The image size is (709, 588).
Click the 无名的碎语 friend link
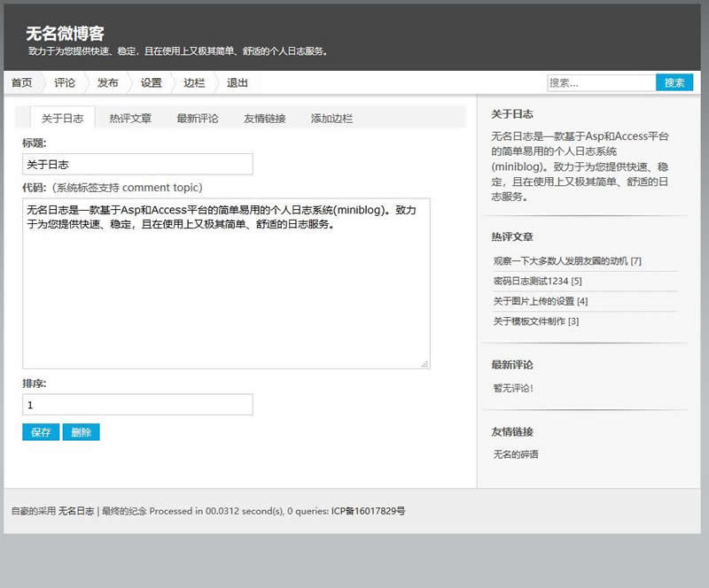tap(516, 454)
